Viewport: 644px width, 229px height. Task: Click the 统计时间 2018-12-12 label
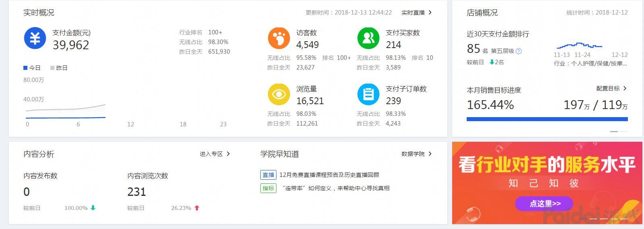point(597,13)
